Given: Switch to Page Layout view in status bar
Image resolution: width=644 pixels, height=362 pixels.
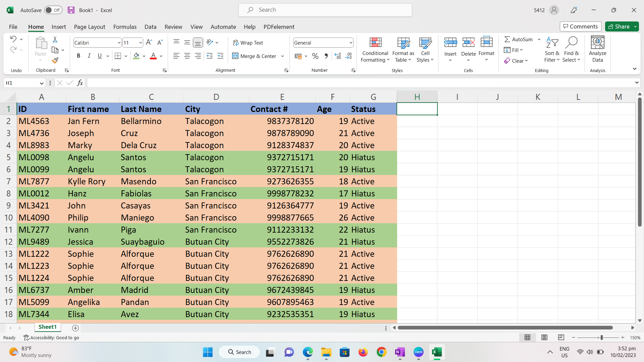Looking at the screenshot, I should click(544, 337).
